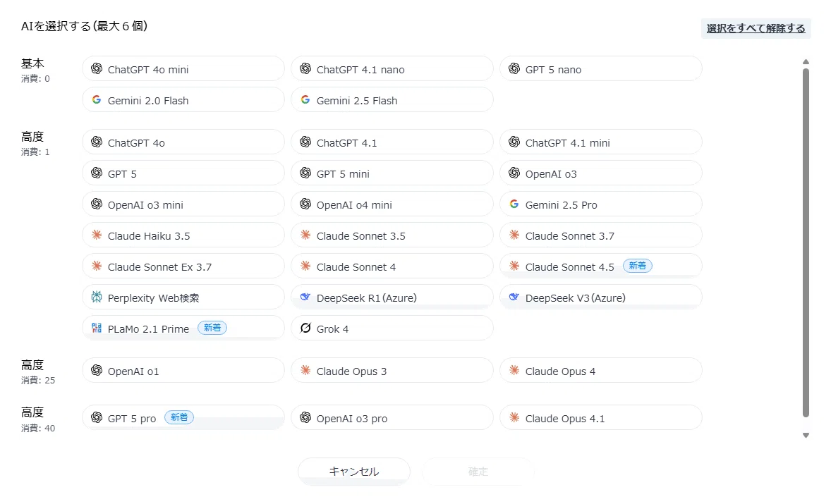831x504 pixels.
Task: Click the '消費: 1' text
Action: click(35, 152)
